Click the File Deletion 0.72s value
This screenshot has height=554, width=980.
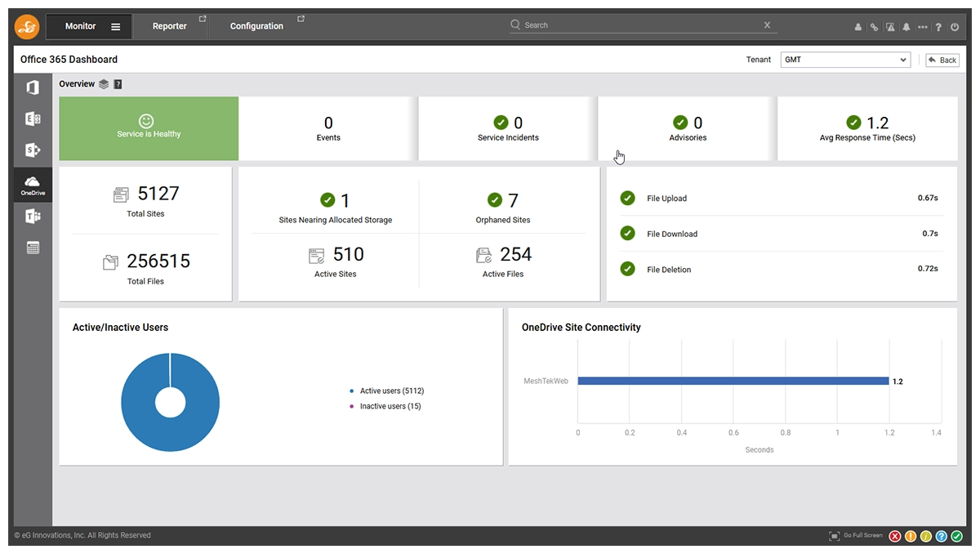tap(928, 269)
